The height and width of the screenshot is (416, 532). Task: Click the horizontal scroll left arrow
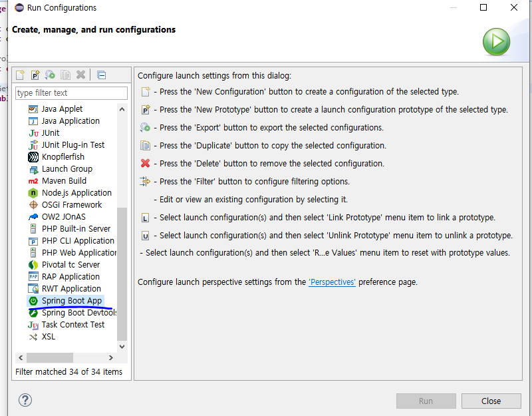[x=21, y=358]
